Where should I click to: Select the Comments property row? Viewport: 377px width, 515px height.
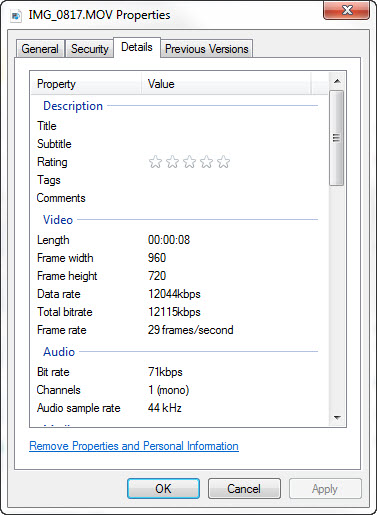point(178,198)
